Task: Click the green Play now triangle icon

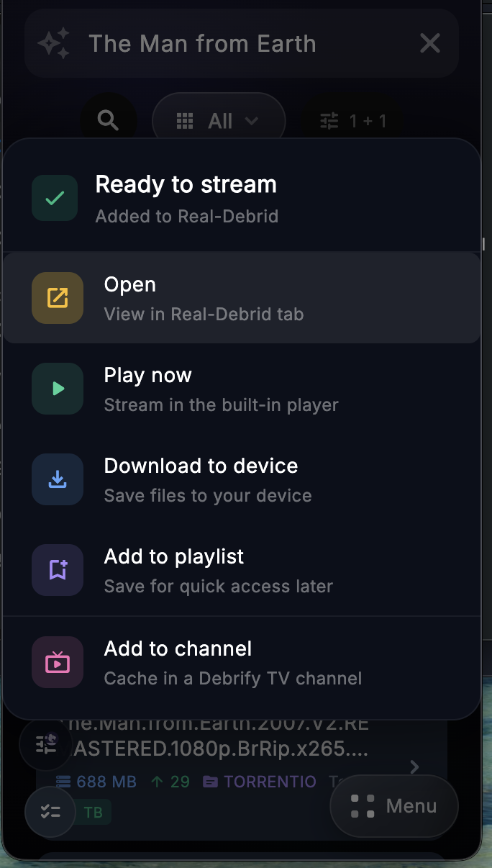Action: [58, 389]
